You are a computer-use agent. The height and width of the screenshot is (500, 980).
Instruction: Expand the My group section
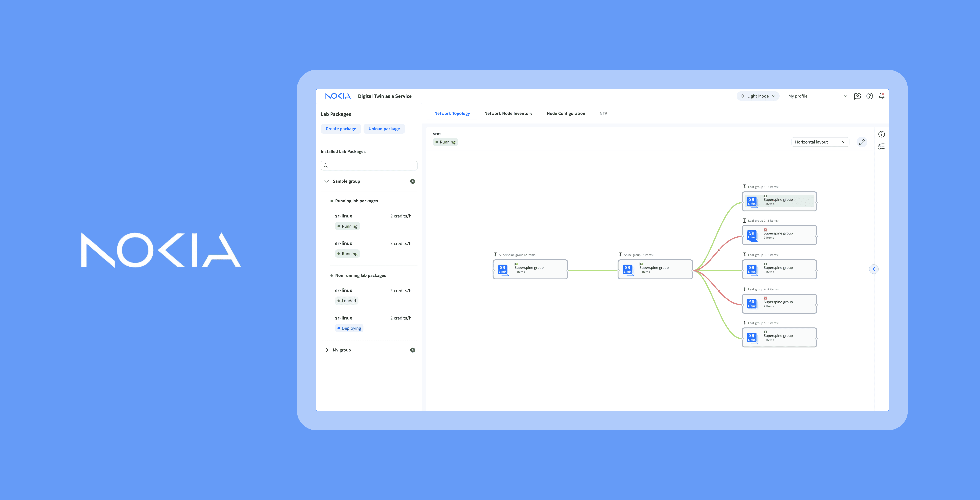(x=327, y=350)
